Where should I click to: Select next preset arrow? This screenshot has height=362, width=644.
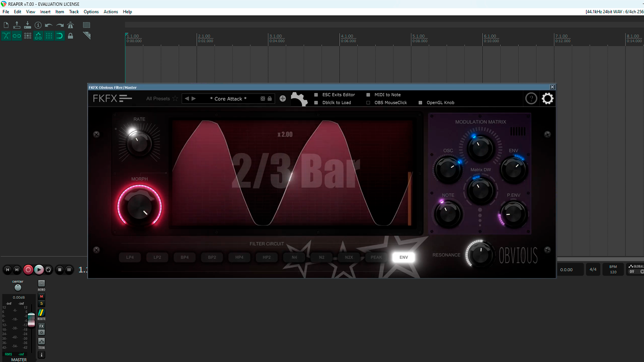click(x=194, y=99)
